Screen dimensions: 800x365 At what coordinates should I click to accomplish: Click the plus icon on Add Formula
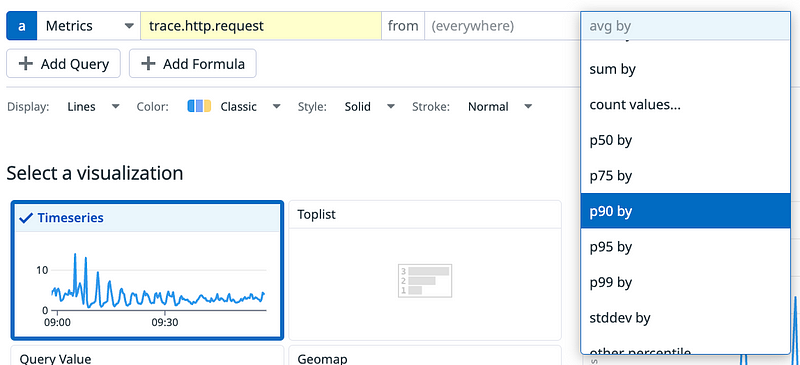pyautogui.click(x=148, y=64)
